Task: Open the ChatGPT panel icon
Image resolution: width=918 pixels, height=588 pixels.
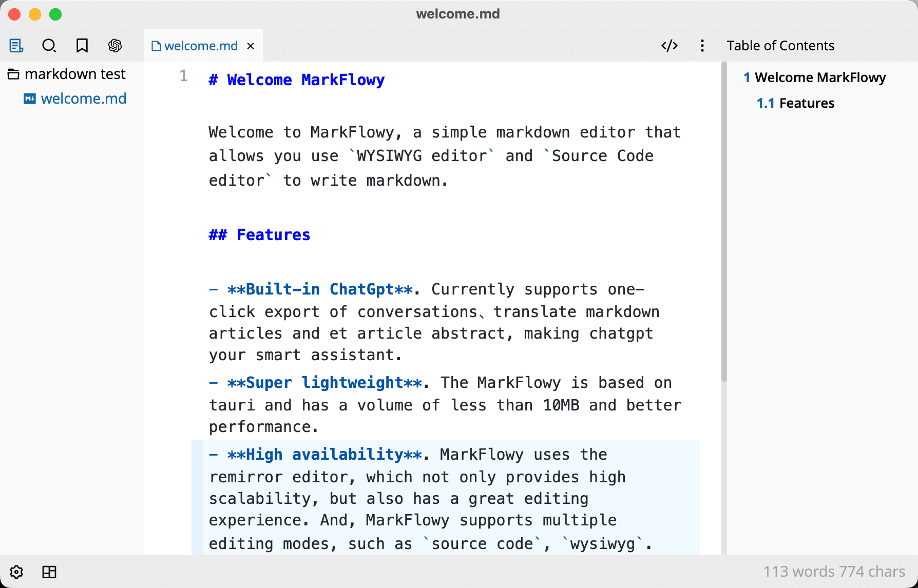Action: click(x=115, y=46)
